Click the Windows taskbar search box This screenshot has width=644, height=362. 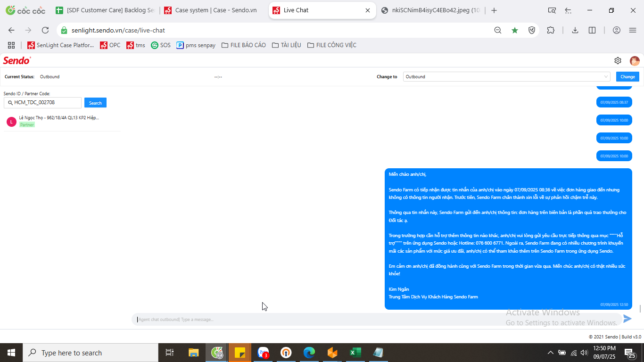coord(91,353)
